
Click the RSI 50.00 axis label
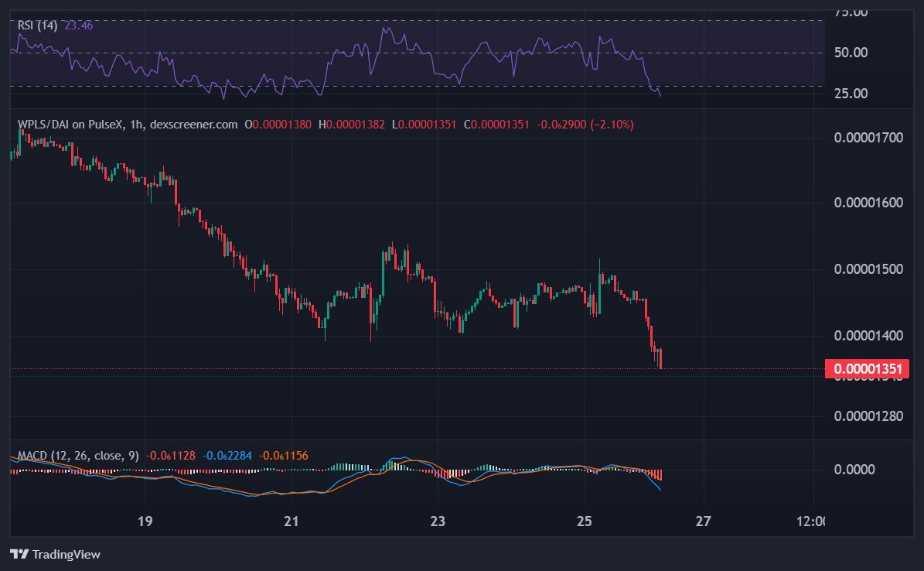click(851, 53)
